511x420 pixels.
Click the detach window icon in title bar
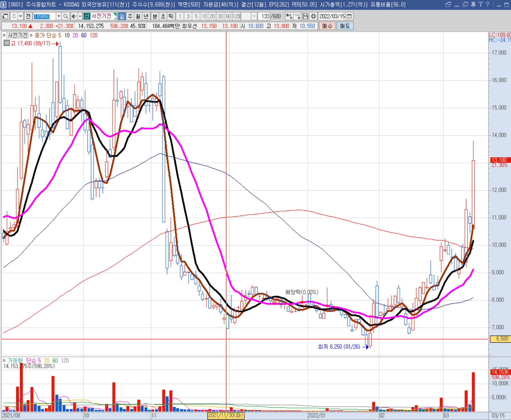[465, 5]
